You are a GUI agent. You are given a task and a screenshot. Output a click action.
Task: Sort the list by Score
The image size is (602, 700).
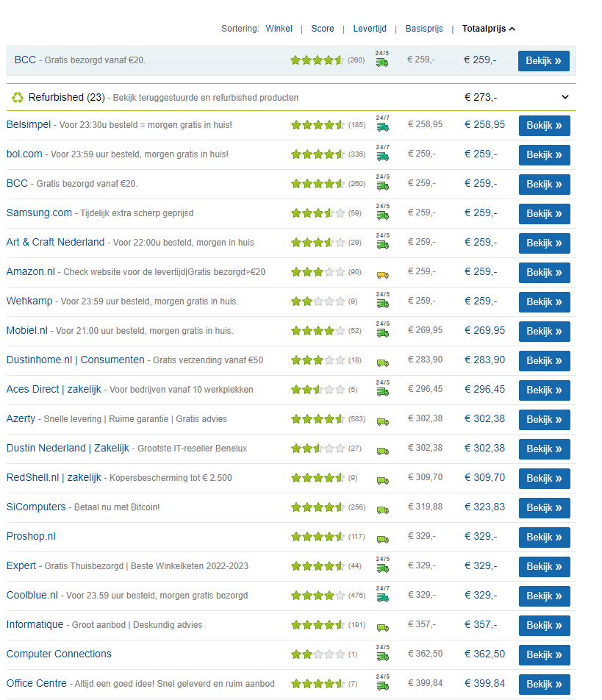322,29
